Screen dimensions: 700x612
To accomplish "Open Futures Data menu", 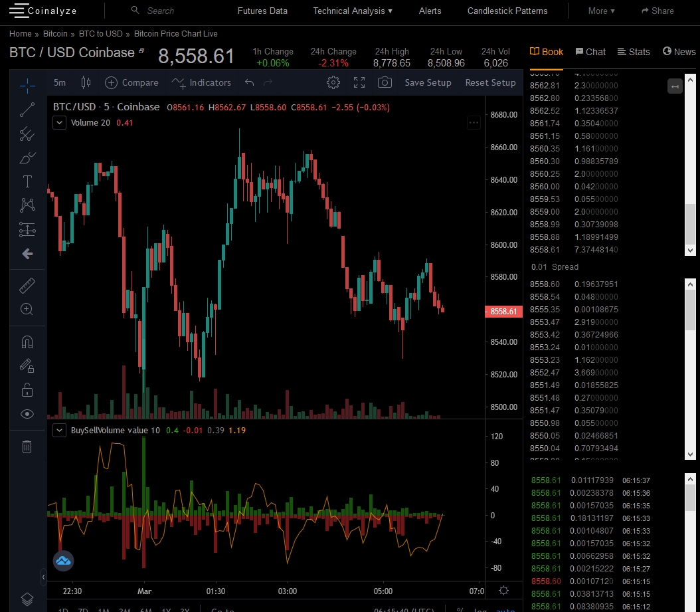I will pos(262,11).
